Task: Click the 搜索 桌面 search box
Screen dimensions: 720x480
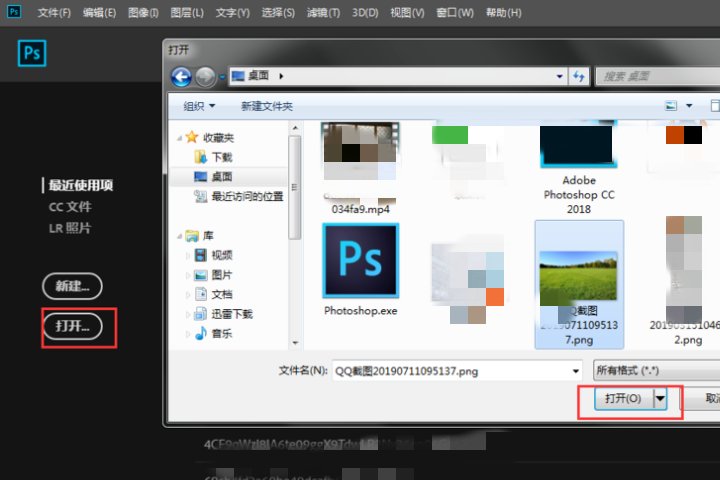Action: [658, 76]
